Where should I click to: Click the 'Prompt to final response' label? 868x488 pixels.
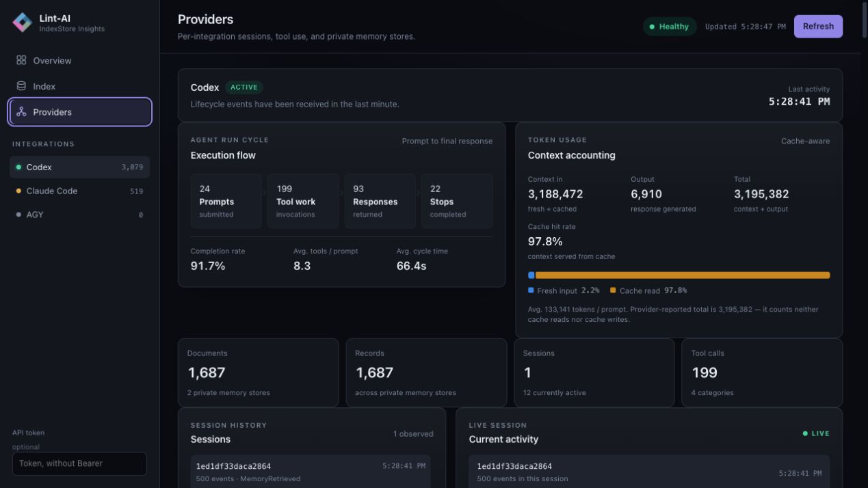click(x=447, y=141)
